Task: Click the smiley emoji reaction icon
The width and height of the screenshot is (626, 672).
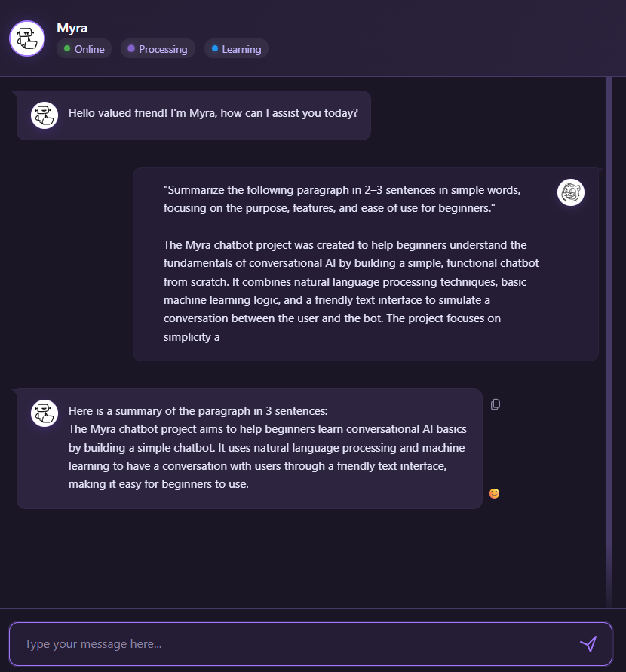Action: click(494, 493)
